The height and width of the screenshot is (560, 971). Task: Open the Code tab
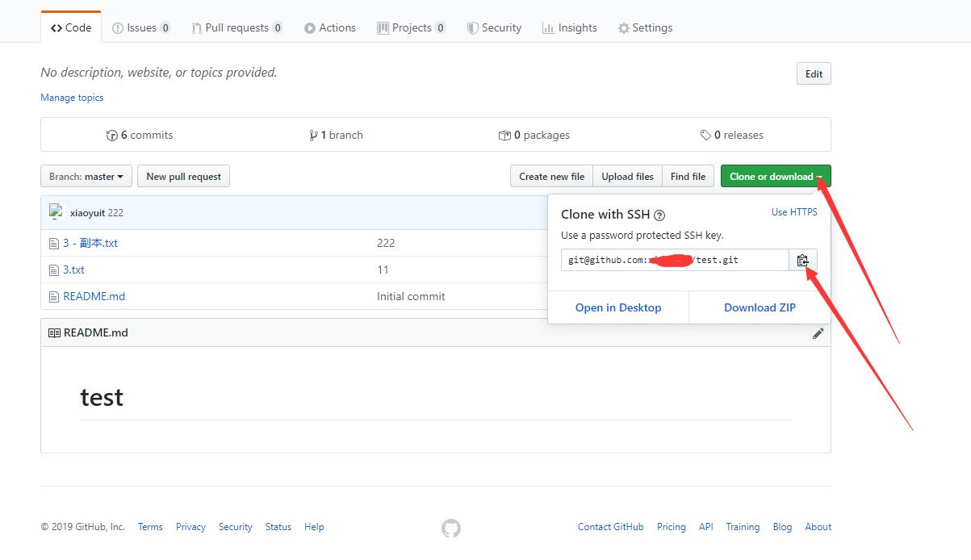tap(71, 27)
